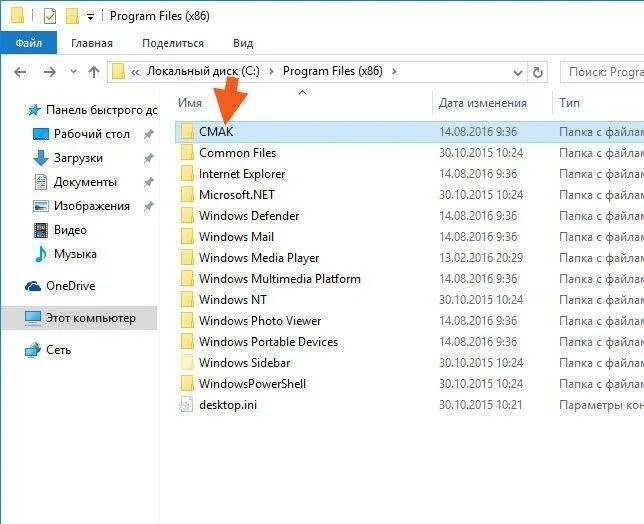Open recent locations dropdown beside navigation arrows
The width and height of the screenshot is (644, 524).
[x=73, y=72]
